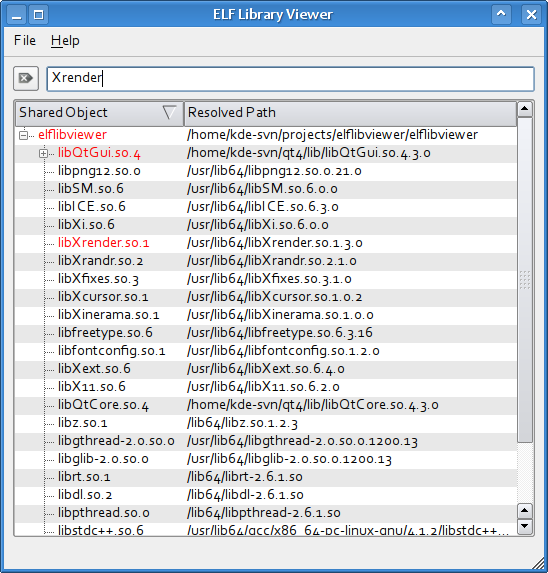The image size is (548, 573).
Task: Select the libfreetype.so.6 entry
Action: pyautogui.click(x=105, y=333)
